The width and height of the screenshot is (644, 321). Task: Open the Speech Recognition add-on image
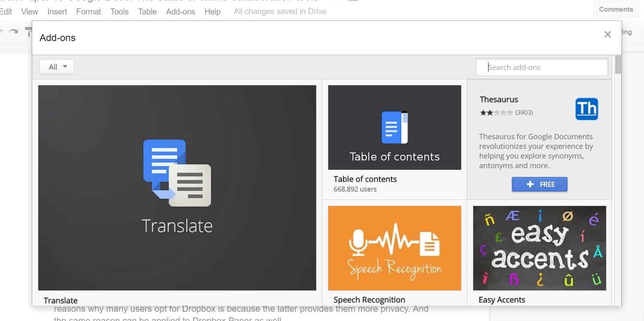[395, 248]
